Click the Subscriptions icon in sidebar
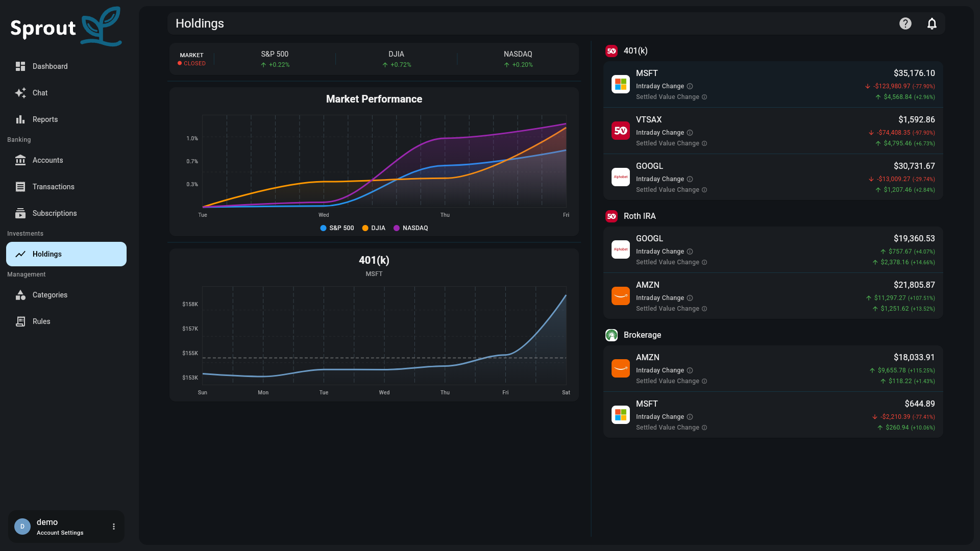This screenshot has height=551, width=980. click(x=20, y=213)
